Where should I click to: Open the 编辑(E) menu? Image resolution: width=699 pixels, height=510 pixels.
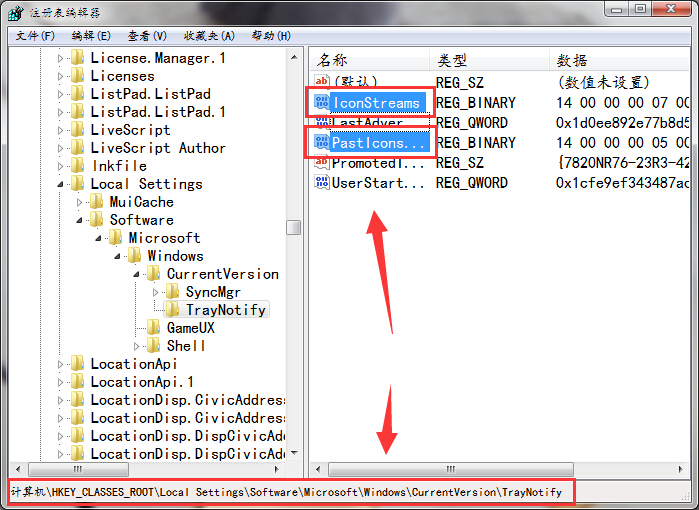(91, 36)
